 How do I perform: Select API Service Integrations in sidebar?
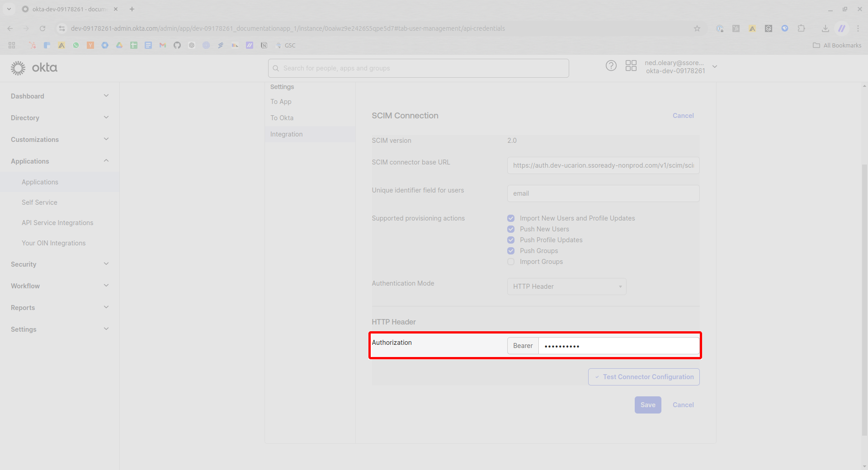[57, 223]
